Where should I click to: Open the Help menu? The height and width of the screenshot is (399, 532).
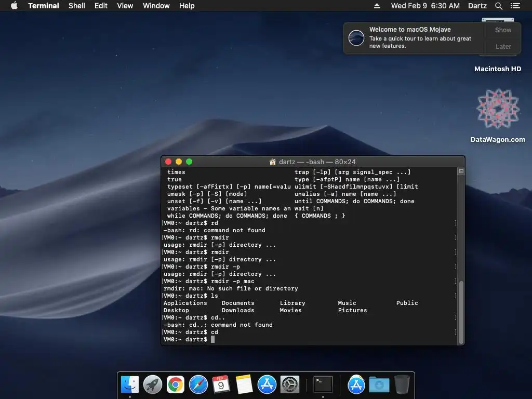coord(187,6)
